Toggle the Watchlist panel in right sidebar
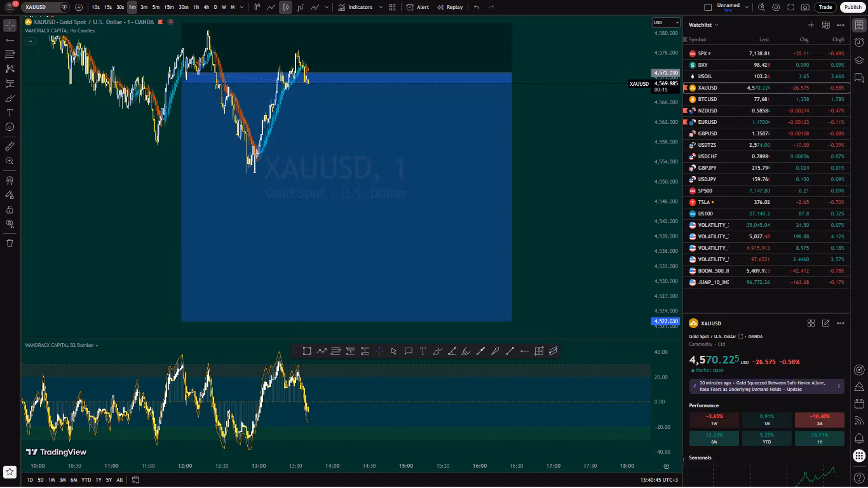Screen dimensions: 868x488 click(x=859, y=25)
